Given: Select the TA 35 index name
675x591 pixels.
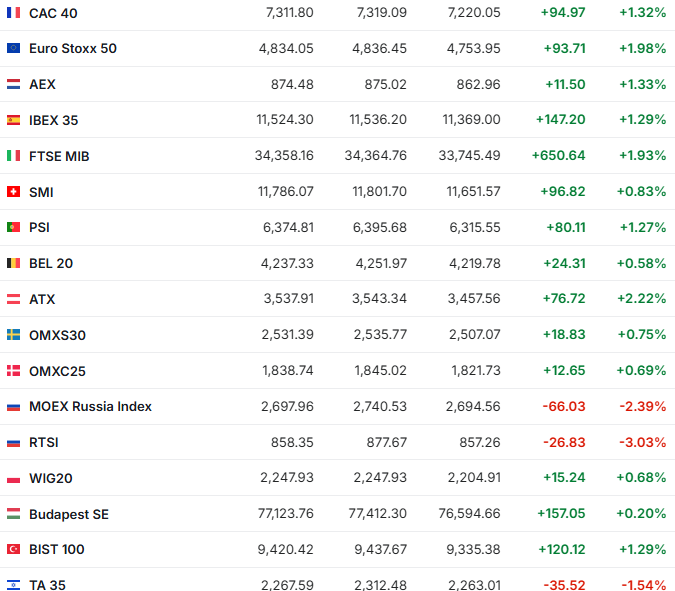Looking at the screenshot, I should click(x=47, y=585).
